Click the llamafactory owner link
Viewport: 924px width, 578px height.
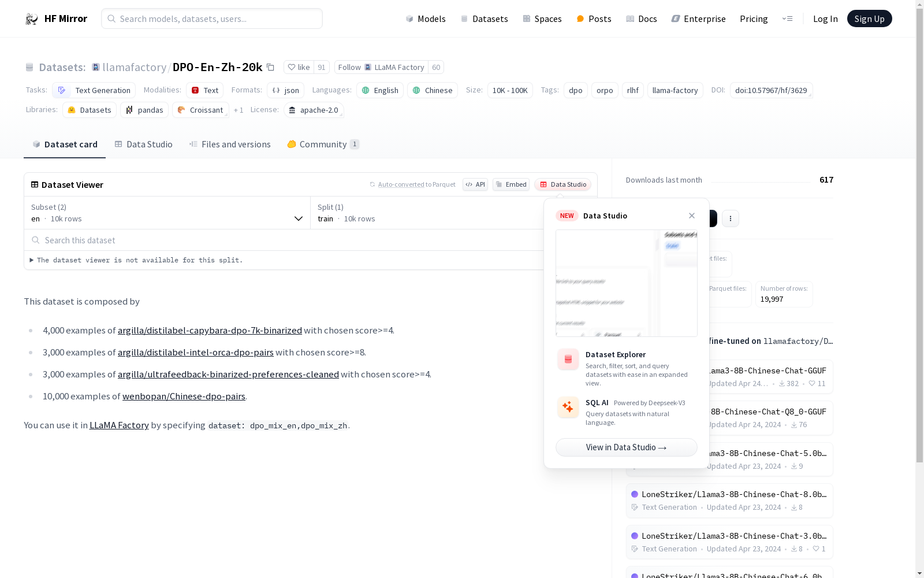[x=134, y=67]
